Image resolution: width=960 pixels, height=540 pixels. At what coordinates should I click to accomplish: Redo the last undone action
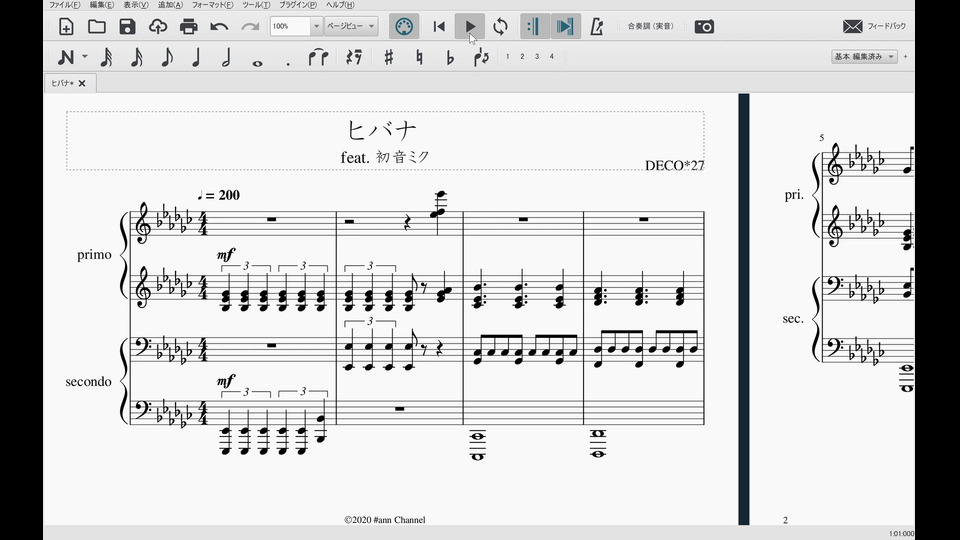pos(250,26)
